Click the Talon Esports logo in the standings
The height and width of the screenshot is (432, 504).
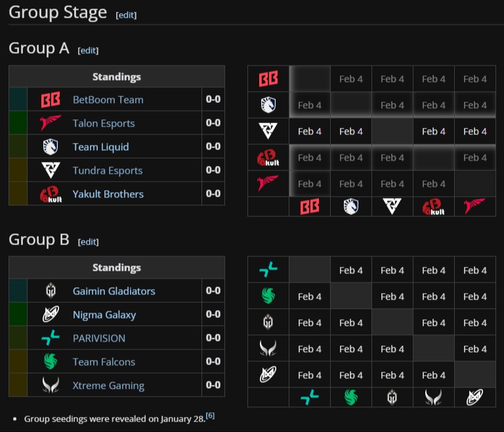51,123
